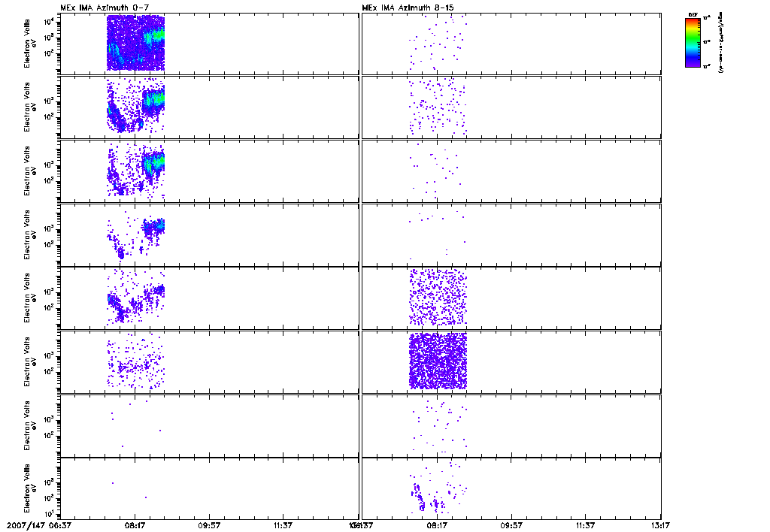The image size is (770, 532).
Task: Click 'Electron Volts eV' axis label of bottommost panel
Action: click(30, 488)
